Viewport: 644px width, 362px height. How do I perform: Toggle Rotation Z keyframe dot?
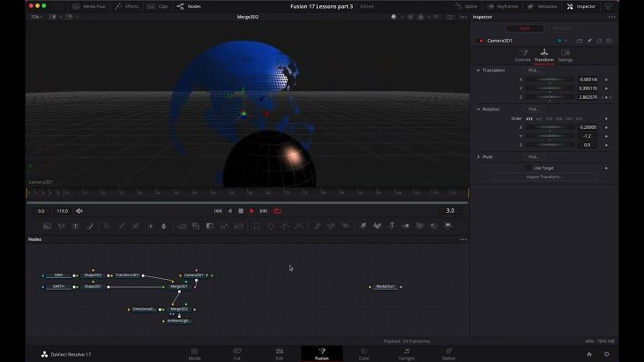click(x=606, y=145)
